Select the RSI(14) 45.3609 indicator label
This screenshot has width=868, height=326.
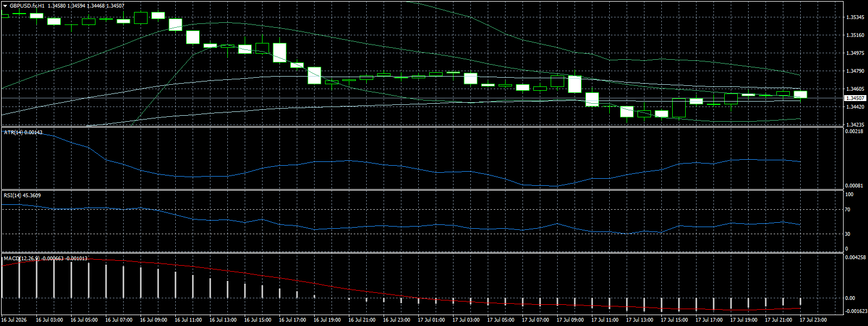22,195
